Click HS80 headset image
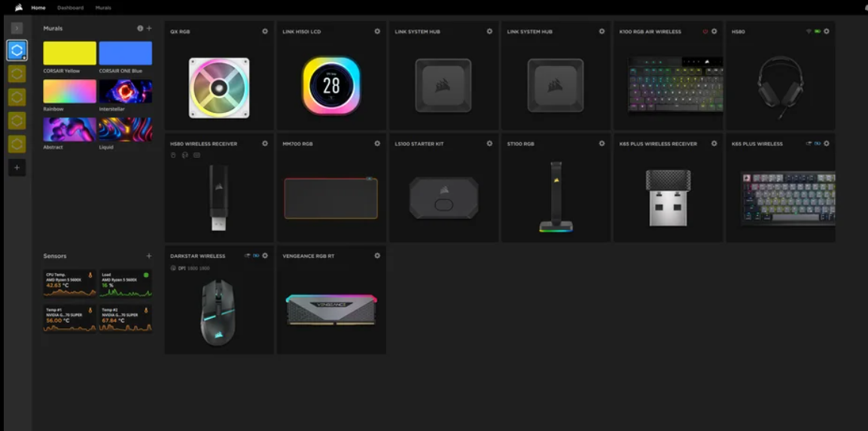 [x=781, y=87]
